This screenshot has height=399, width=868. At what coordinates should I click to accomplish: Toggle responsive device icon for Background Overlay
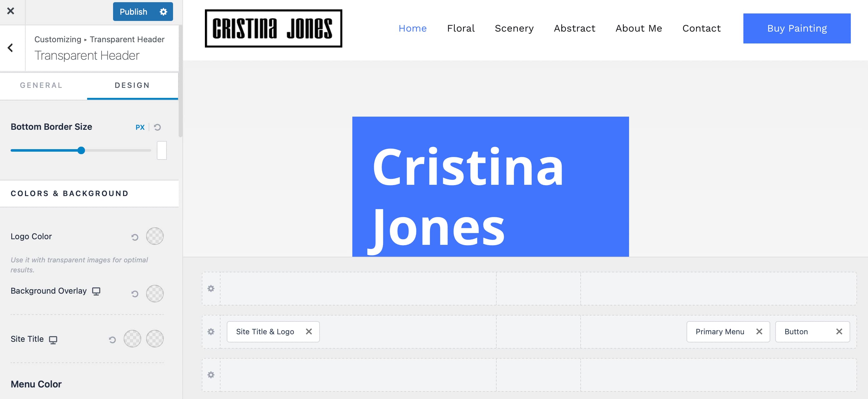[x=97, y=291]
